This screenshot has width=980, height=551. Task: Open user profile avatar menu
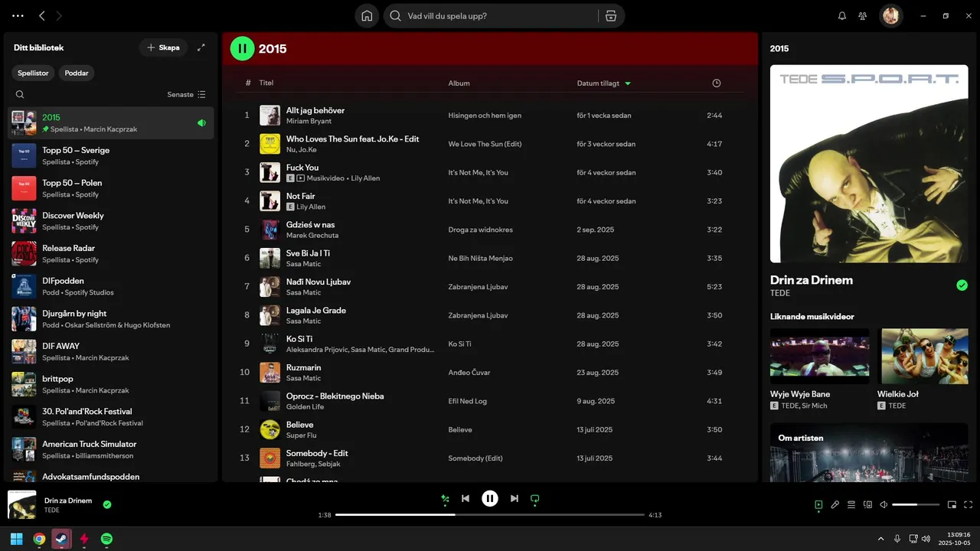tap(890, 15)
